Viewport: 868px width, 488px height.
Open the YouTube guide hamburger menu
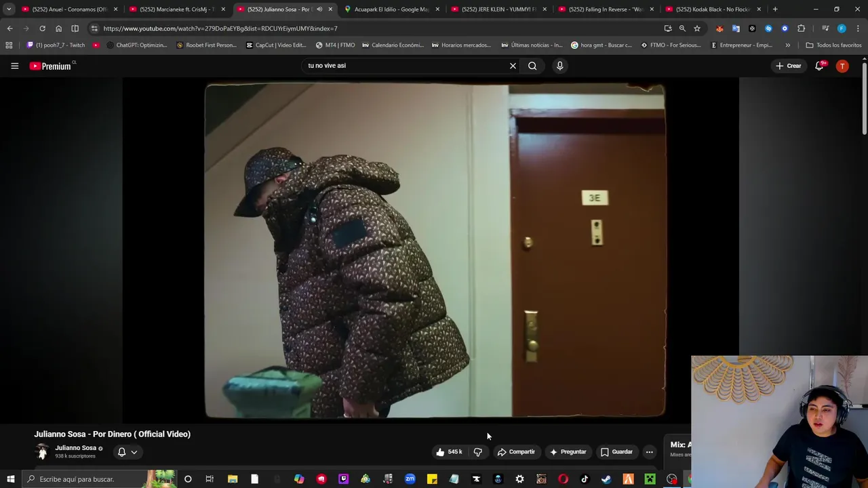(14, 66)
